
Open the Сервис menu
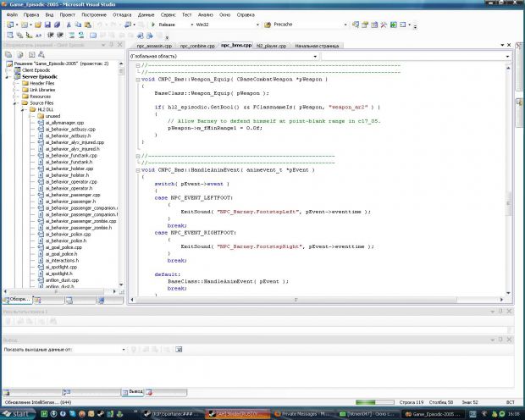pyautogui.click(x=168, y=14)
